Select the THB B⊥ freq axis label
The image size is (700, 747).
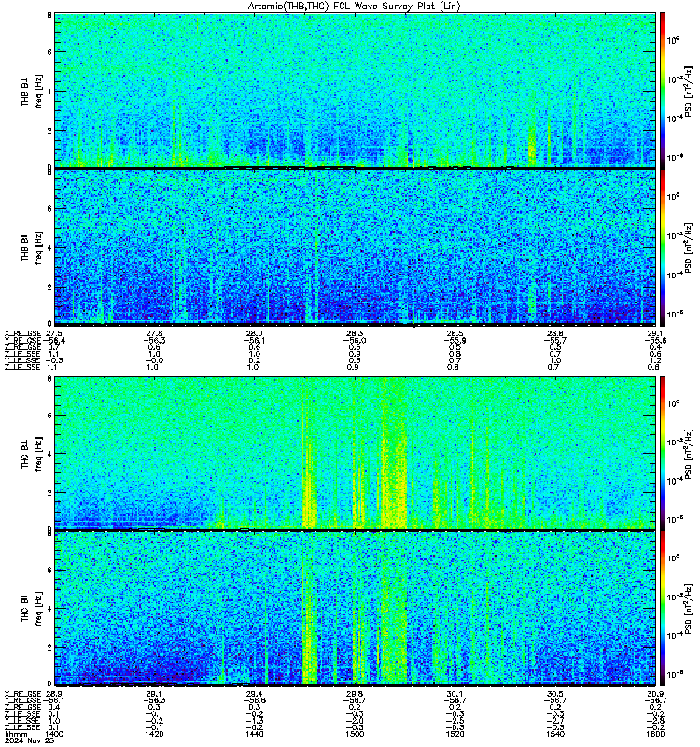32,91
